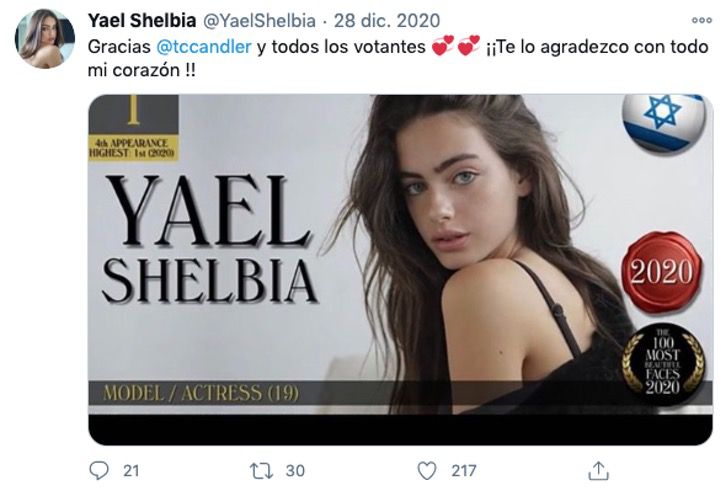Click the @tccandler mention link
The width and height of the screenshot is (728, 491).
point(204,46)
